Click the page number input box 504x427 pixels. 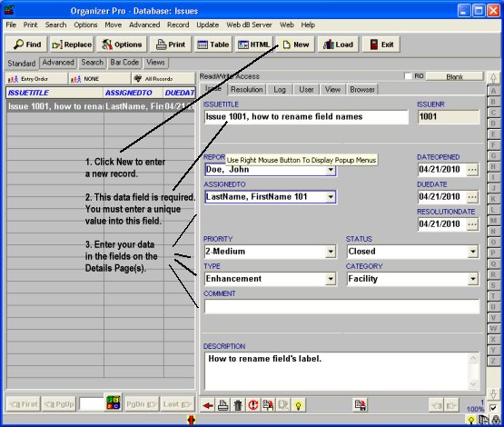click(x=92, y=404)
